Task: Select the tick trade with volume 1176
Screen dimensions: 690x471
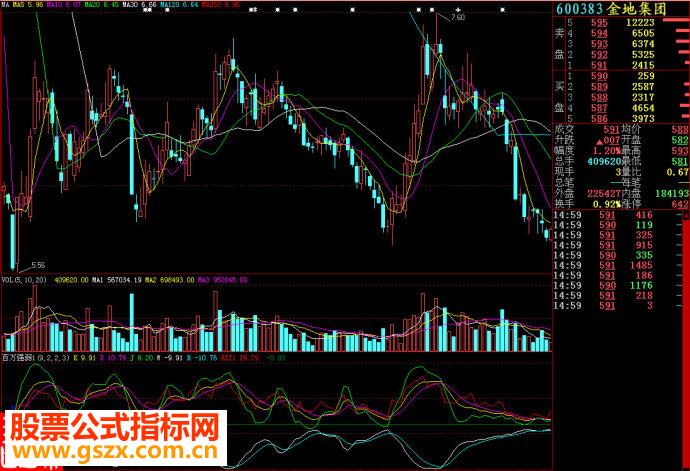Action: click(x=641, y=286)
